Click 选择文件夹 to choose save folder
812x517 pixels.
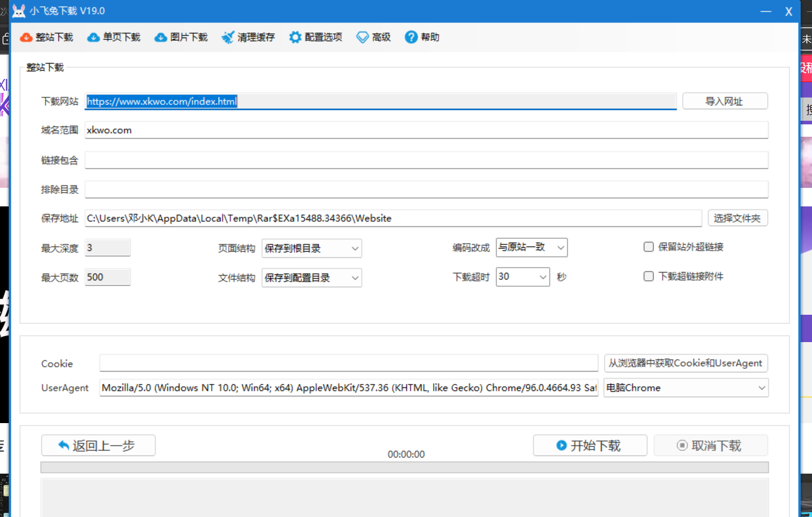(x=737, y=218)
